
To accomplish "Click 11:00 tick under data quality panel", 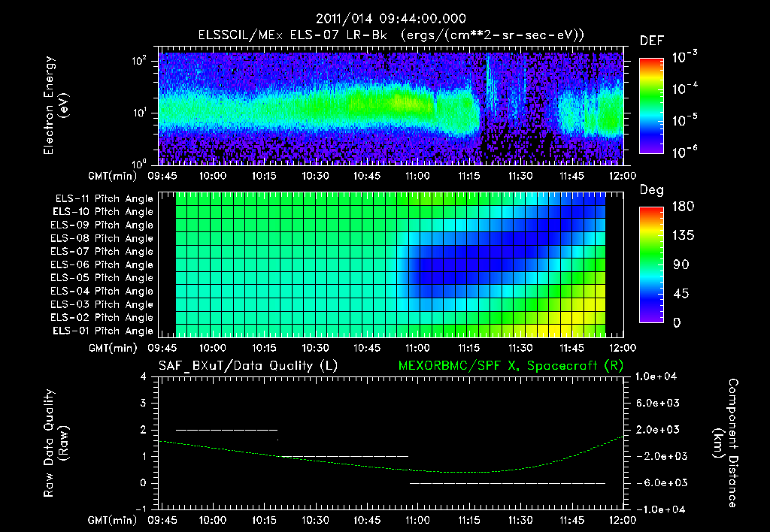I will click(x=417, y=520).
